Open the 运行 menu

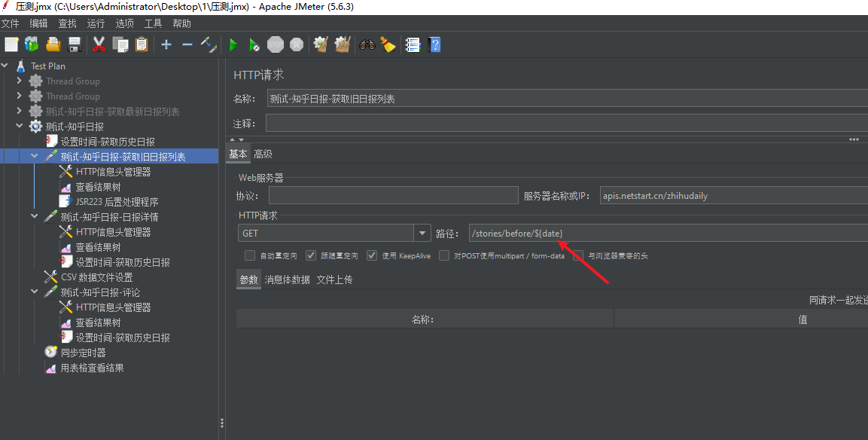(x=96, y=23)
